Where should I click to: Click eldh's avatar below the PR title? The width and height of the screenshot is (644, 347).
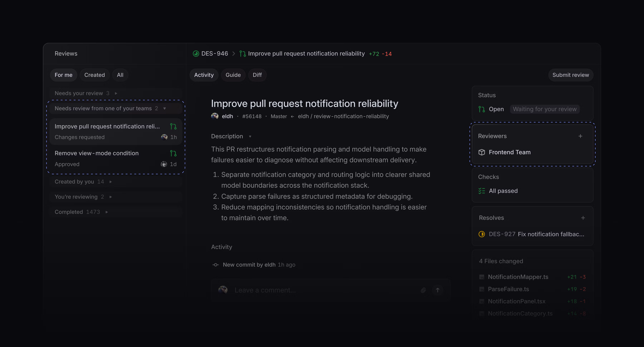coord(215,116)
